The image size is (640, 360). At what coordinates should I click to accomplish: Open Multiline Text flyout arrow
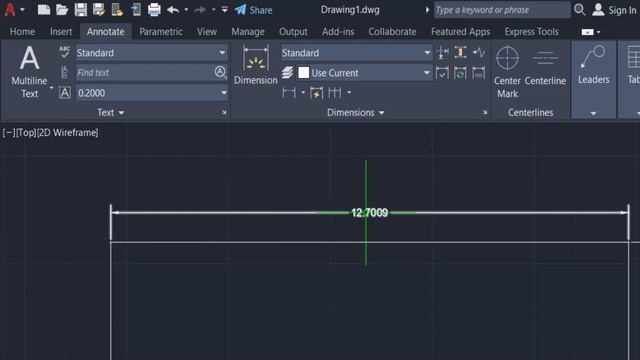point(51,87)
